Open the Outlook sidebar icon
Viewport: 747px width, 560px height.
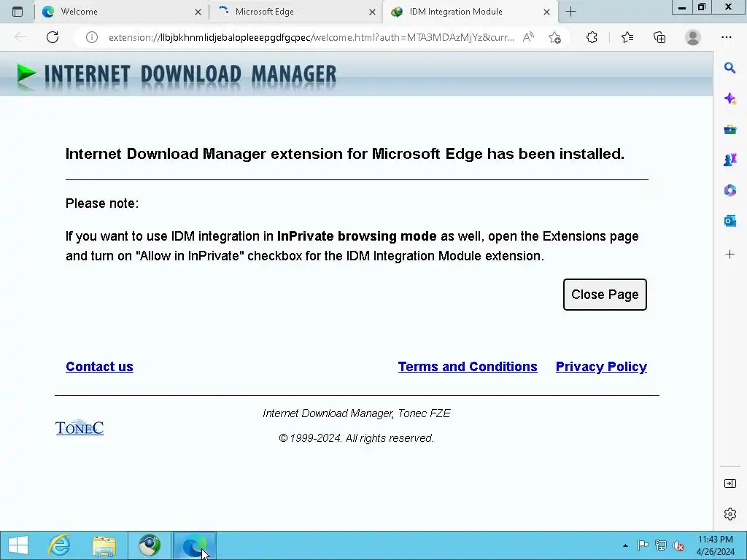click(x=729, y=221)
